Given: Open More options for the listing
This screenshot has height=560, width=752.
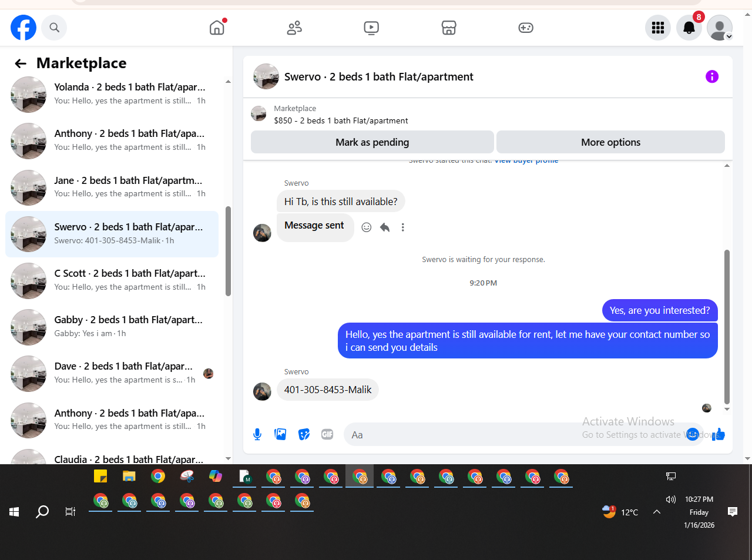Looking at the screenshot, I should coord(610,142).
